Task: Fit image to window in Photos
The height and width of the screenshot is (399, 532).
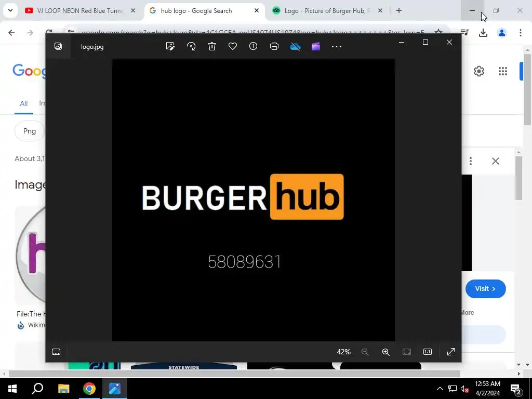Action: click(x=407, y=352)
